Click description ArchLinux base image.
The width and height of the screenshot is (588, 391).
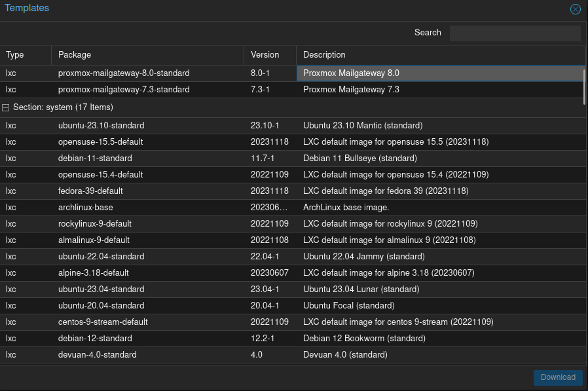point(346,208)
